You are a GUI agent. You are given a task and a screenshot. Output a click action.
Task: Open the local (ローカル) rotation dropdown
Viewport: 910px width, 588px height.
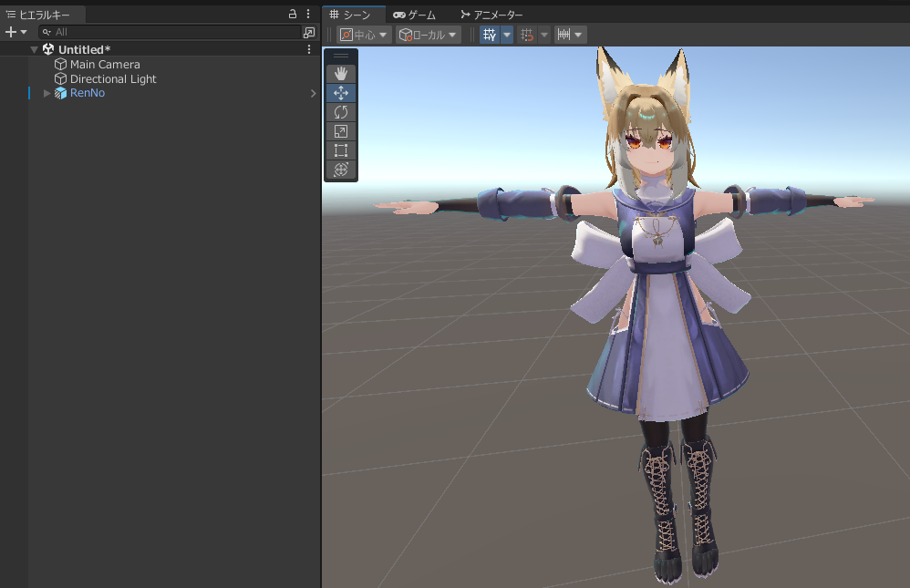(428, 35)
